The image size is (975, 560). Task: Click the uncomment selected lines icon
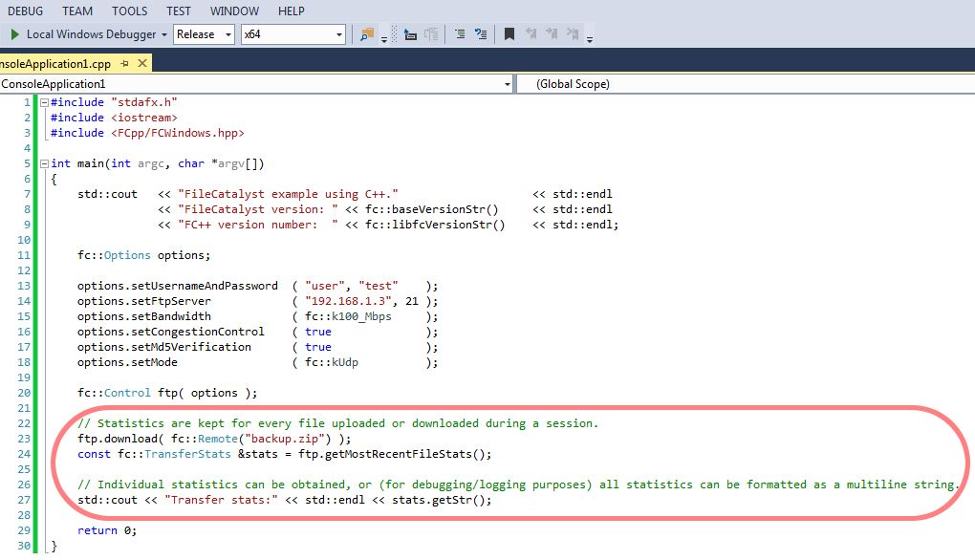481,34
